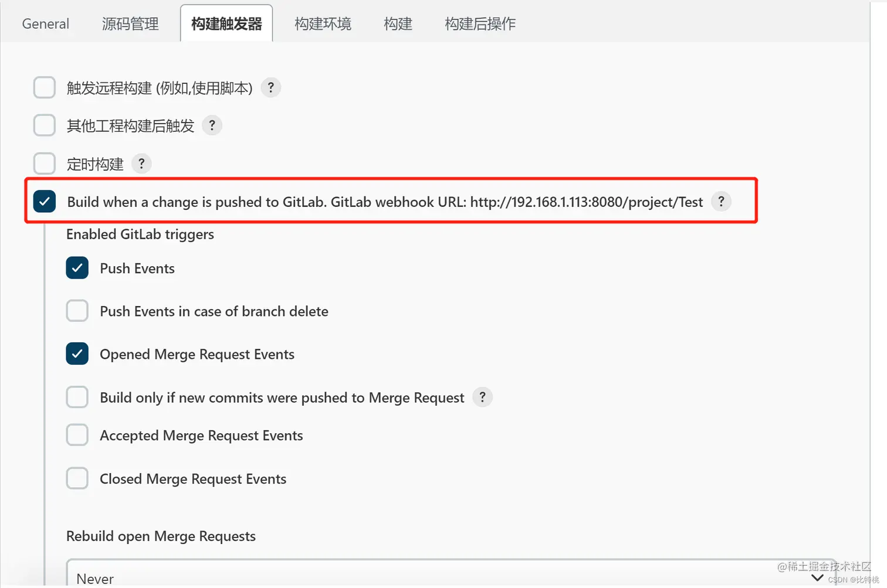The height and width of the screenshot is (588, 887).
Task: Click Opened Merge Request Events label
Action: point(197,355)
